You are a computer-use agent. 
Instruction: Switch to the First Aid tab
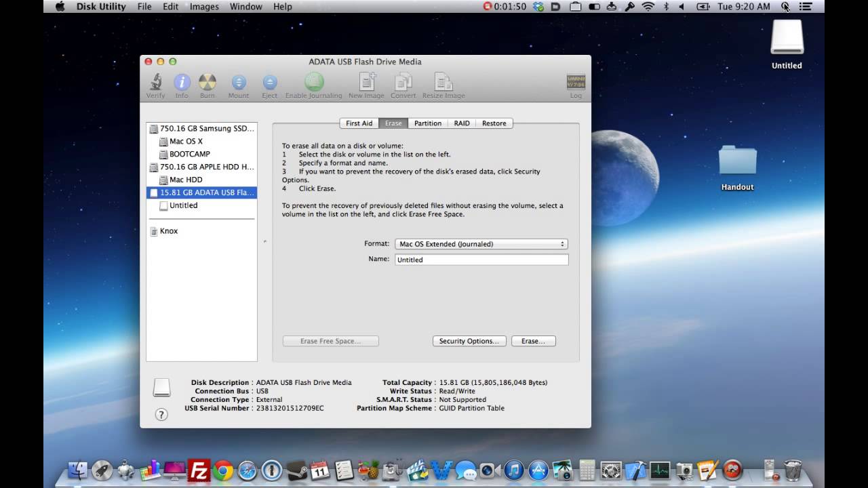pos(359,123)
